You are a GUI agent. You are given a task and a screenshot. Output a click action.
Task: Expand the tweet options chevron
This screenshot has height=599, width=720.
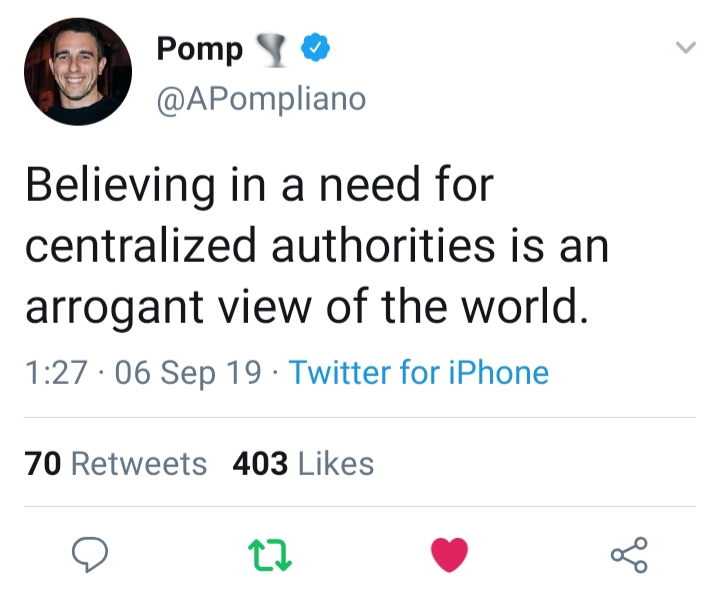click(685, 47)
